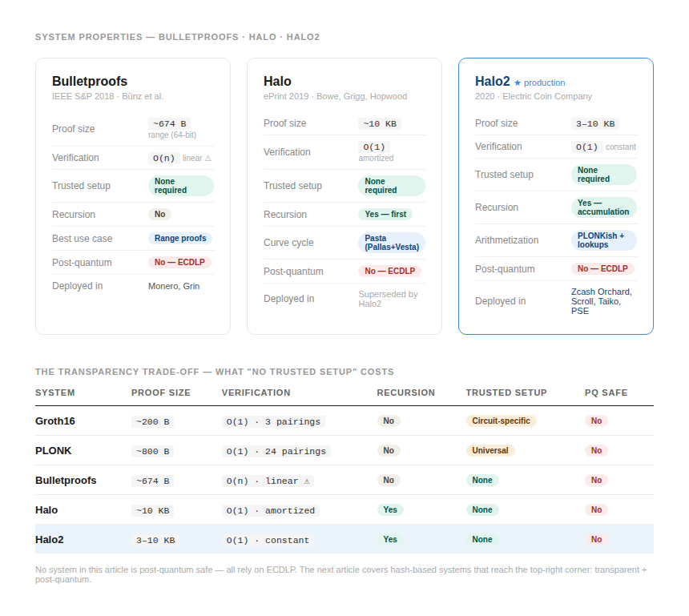Click 'No — ECDLP' badge in Halo2 card

click(x=602, y=268)
